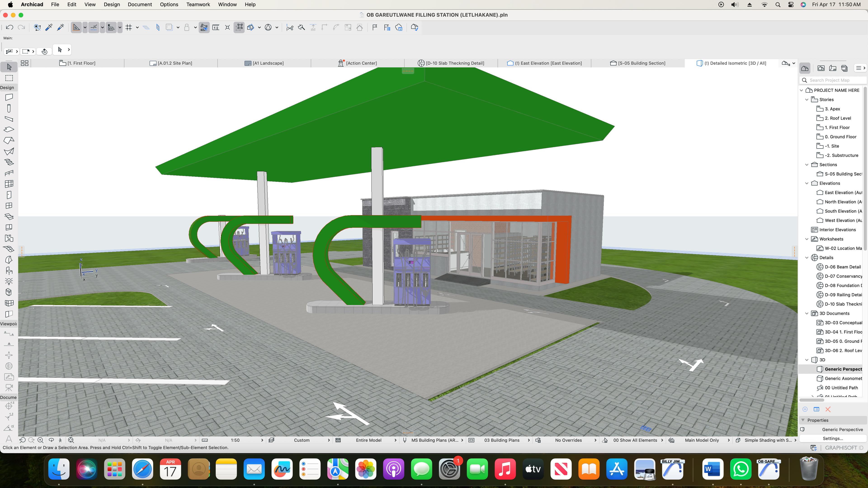The height and width of the screenshot is (488, 868).
Task: Collapse the Elevations folder
Action: click(x=807, y=183)
